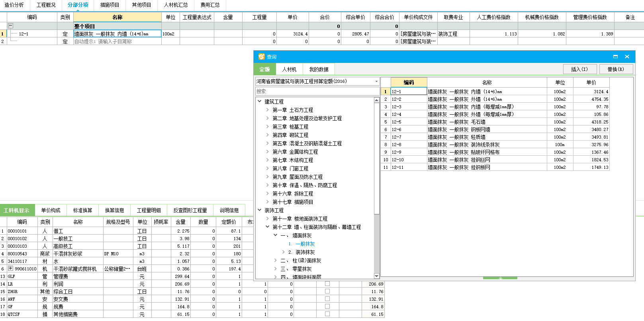The image size is (644, 321).
Task: Open the 工程概况 tab
Action: point(46,5)
